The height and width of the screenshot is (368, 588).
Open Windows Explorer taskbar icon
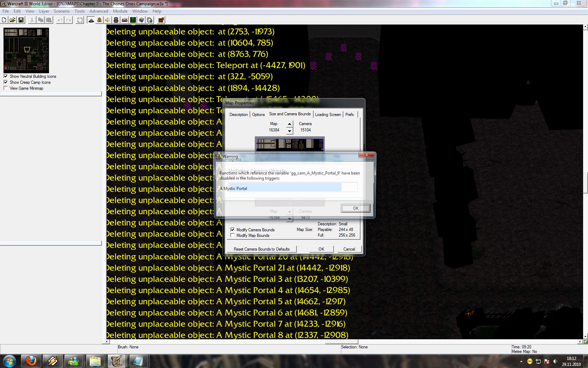click(95, 361)
